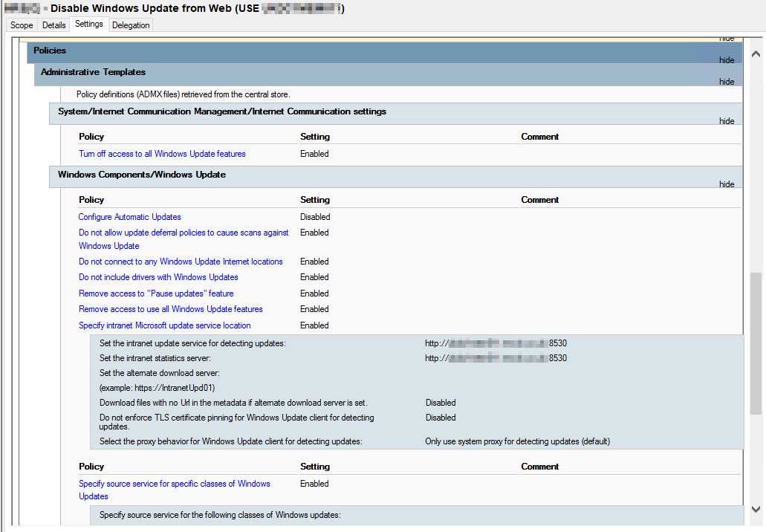Click Enabled setting for 'Specify source service' policy
766x532 pixels.
314,483
